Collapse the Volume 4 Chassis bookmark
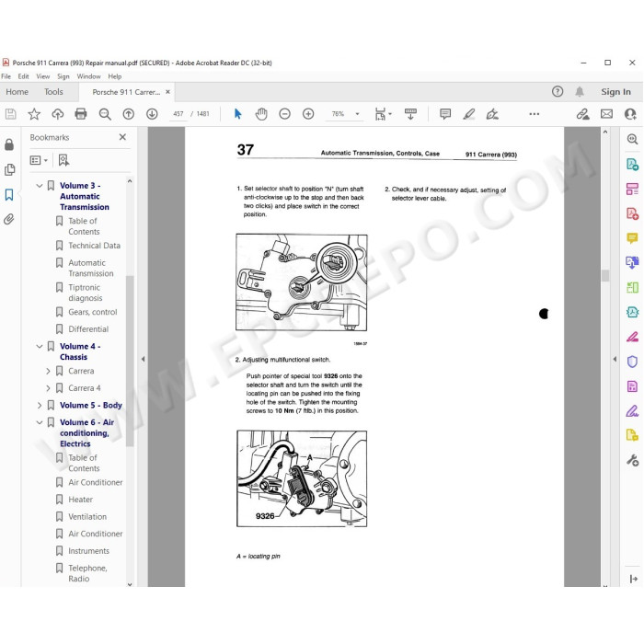 coord(40,346)
